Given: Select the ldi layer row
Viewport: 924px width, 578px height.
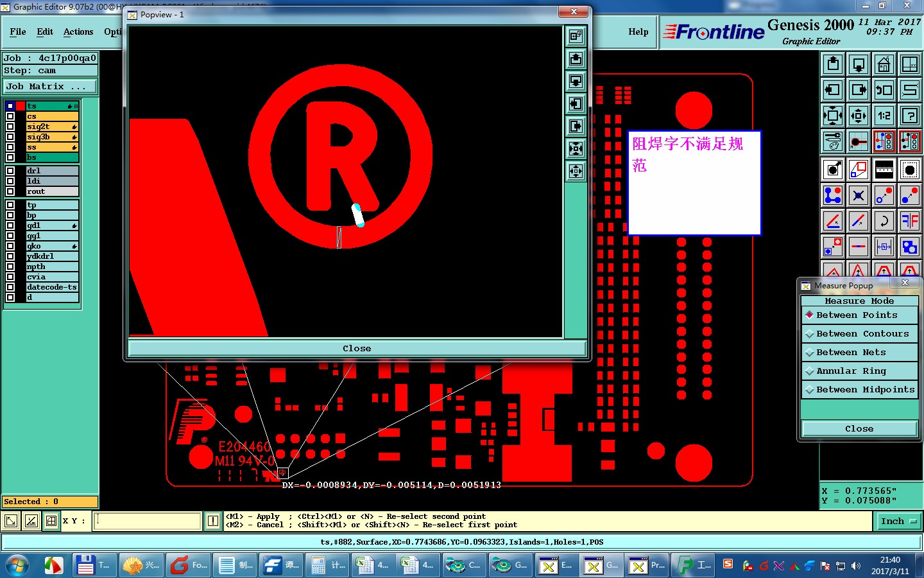Looking at the screenshot, I should (x=53, y=181).
